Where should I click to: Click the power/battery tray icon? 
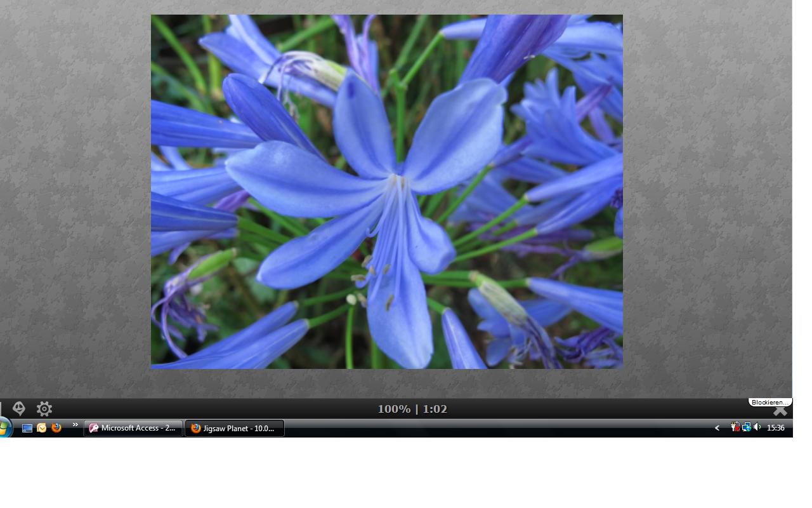pos(735,427)
